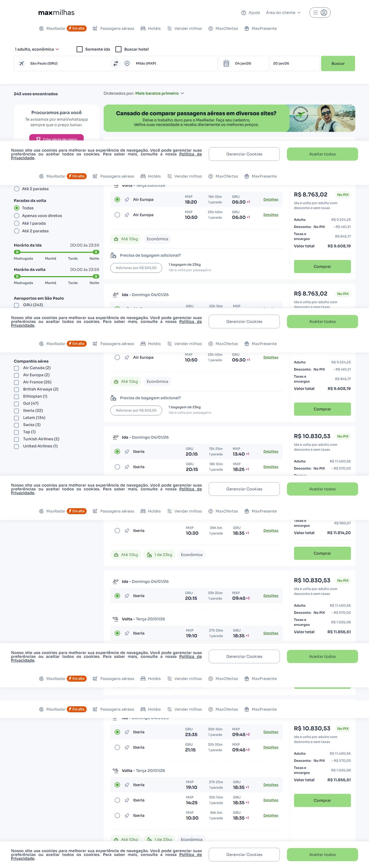This screenshot has width=369, height=868.
Task: Click the calendar icon in departure date
Action: point(226,63)
